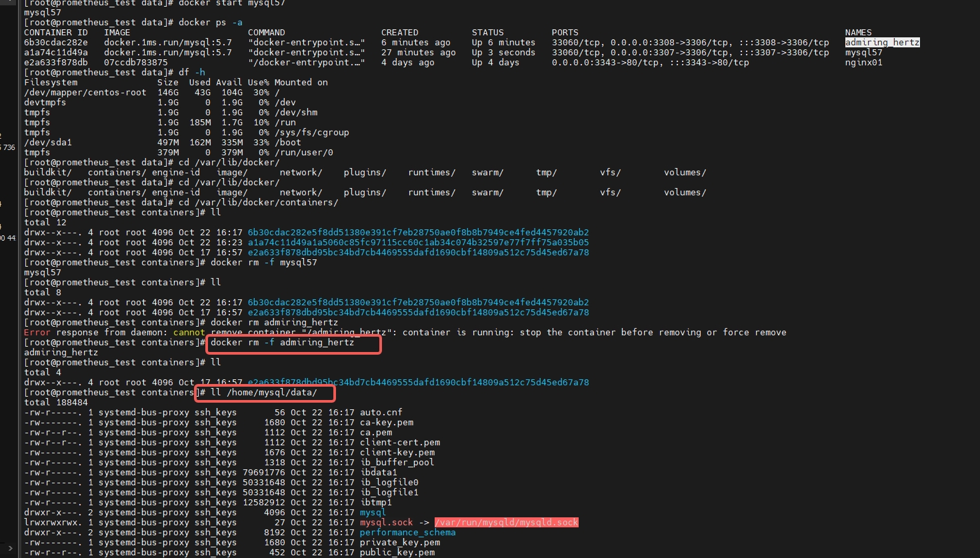980x558 pixels.
Task: Click the "df -h" command text
Action: (x=191, y=73)
